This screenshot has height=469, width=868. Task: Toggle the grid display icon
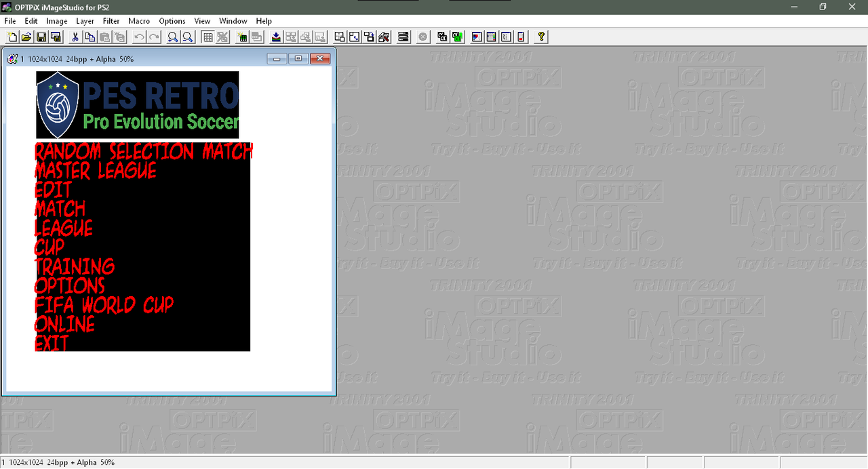(208, 37)
